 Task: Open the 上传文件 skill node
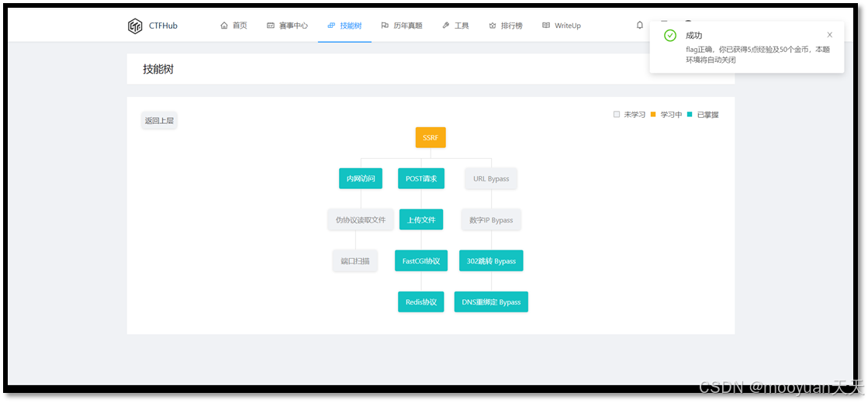421,219
